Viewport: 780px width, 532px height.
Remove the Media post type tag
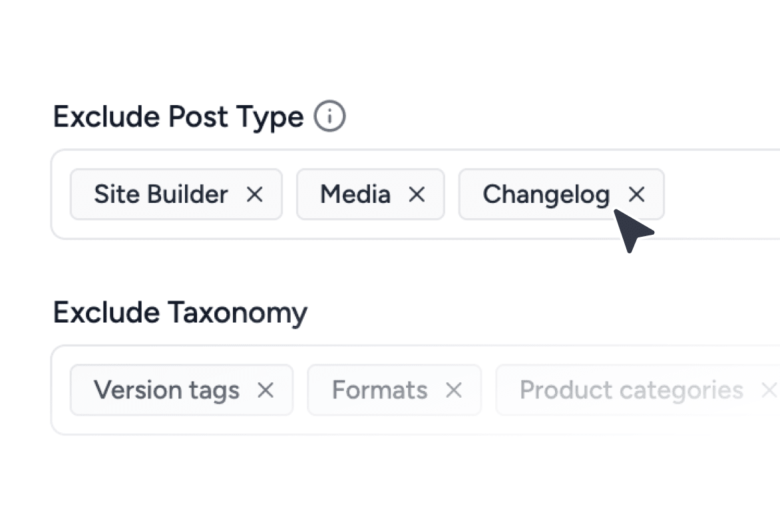click(417, 194)
